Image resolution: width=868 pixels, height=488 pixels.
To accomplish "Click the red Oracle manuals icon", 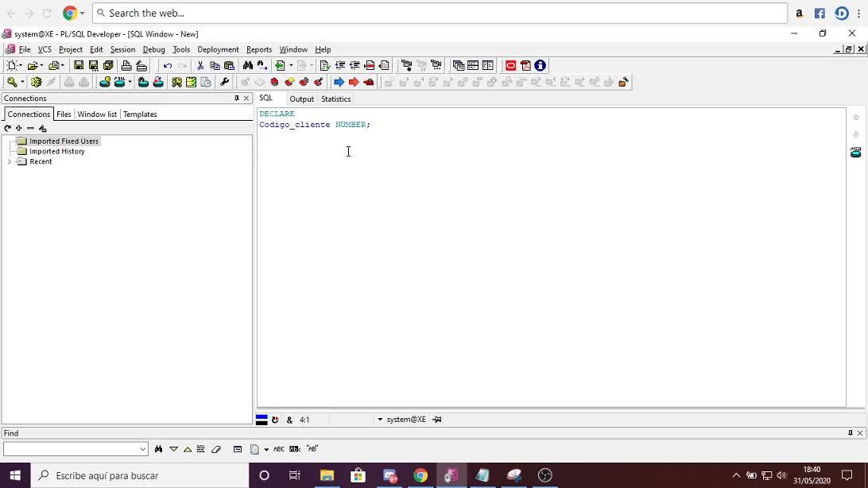I will coord(510,66).
